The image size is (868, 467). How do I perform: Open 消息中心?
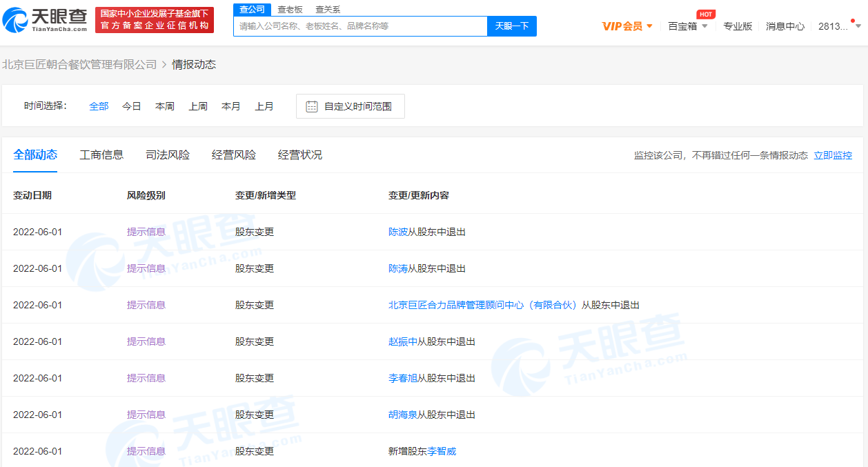tap(785, 26)
